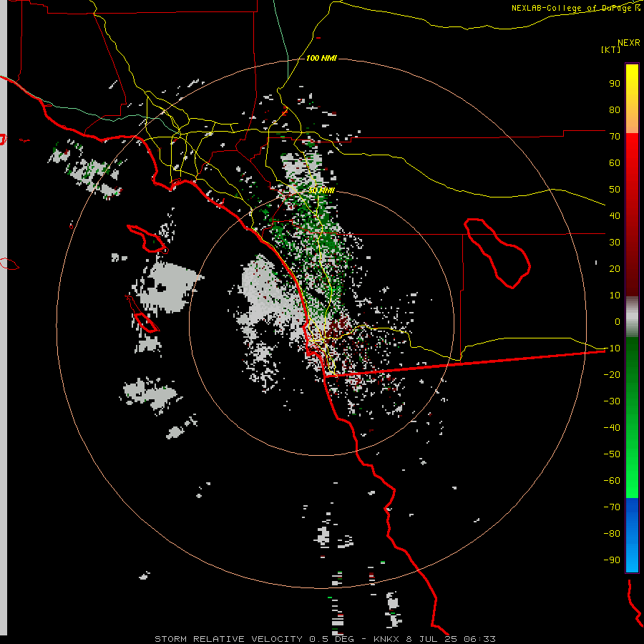Click the 50 NMI range ring label
The image size is (644, 644).
(321, 190)
